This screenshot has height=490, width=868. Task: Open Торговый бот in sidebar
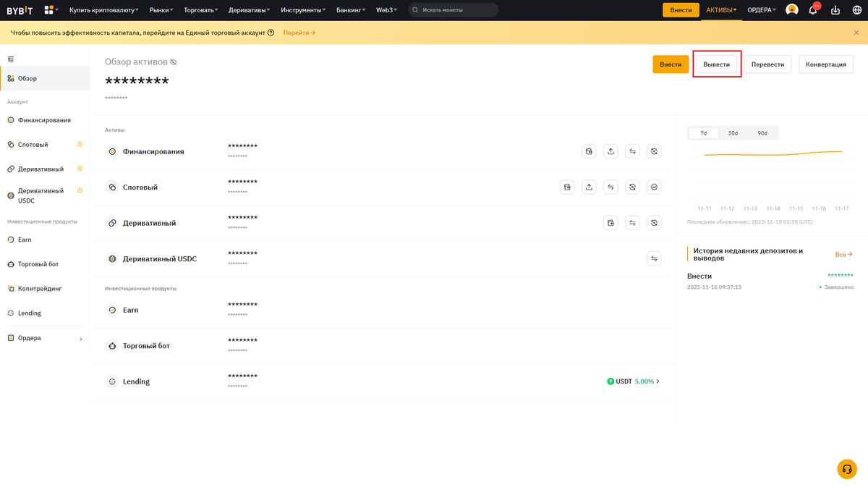tap(45, 264)
